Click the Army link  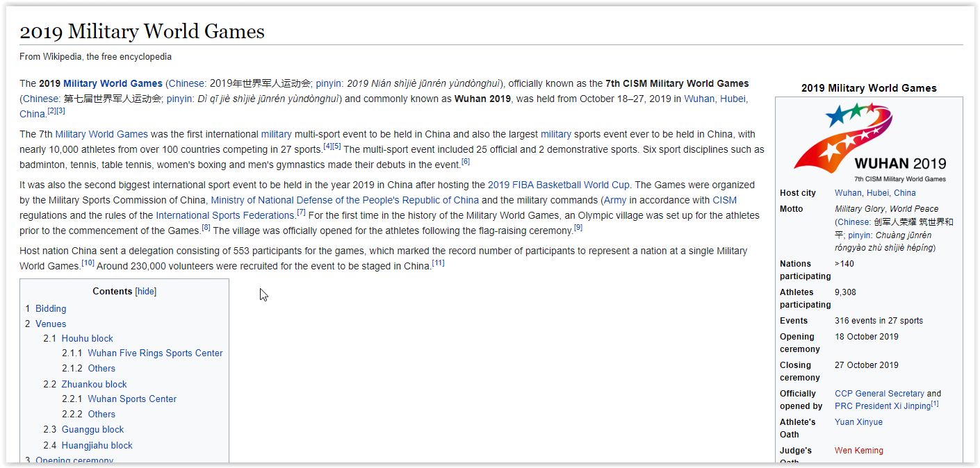pos(616,200)
